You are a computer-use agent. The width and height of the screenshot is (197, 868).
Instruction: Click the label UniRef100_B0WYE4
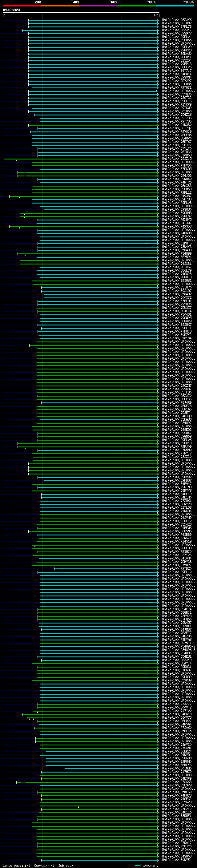pyautogui.click(x=177, y=860)
